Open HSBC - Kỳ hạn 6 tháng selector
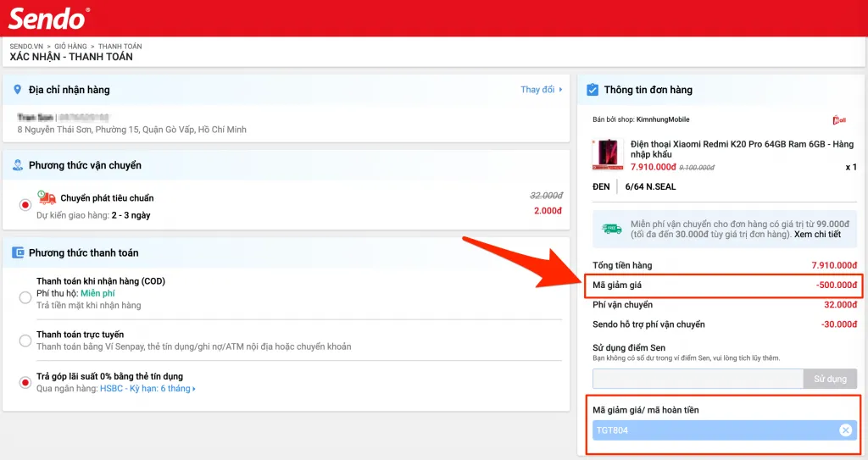The width and height of the screenshot is (868, 460). 147,389
